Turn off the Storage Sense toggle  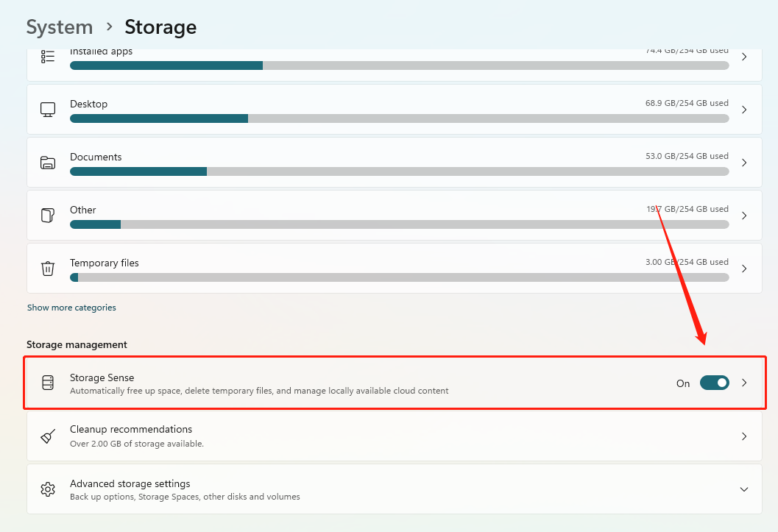point(714,383)
